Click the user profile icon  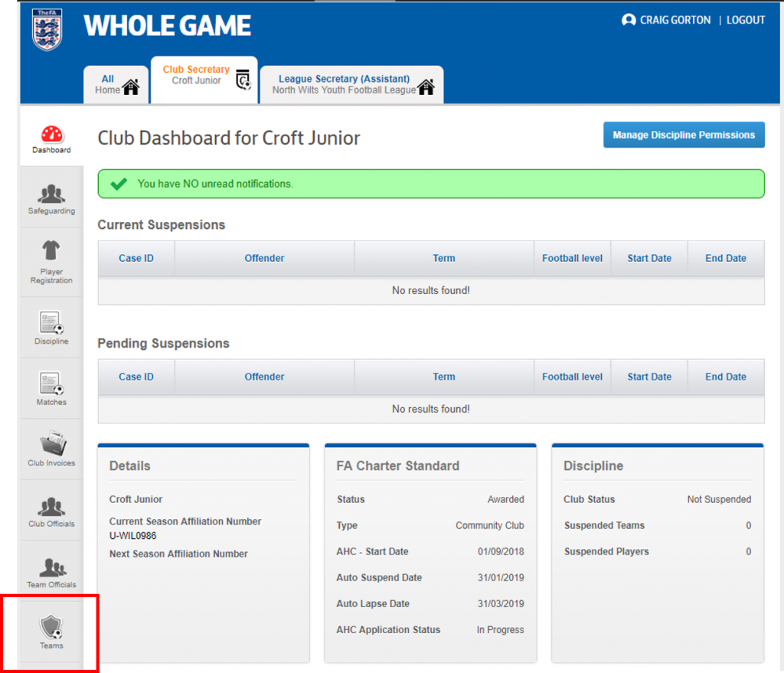(x=629, y=20)
